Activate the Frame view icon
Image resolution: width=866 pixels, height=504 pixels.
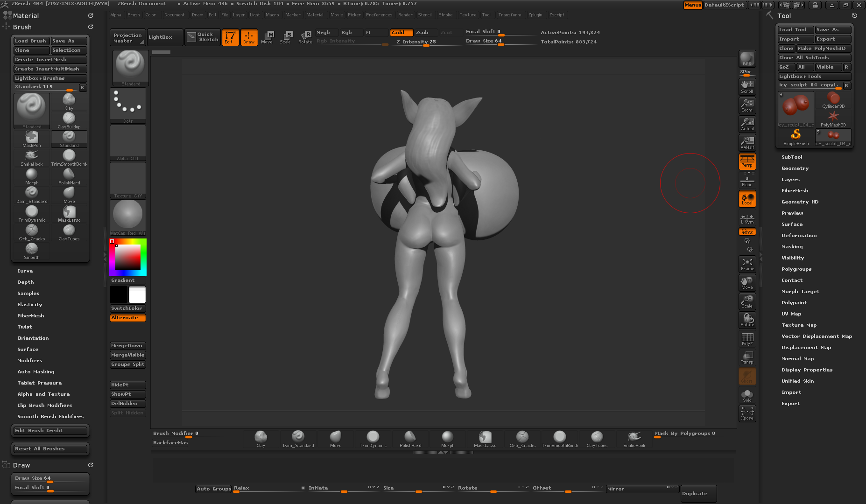pyautogui.click(x=747, y=264)
